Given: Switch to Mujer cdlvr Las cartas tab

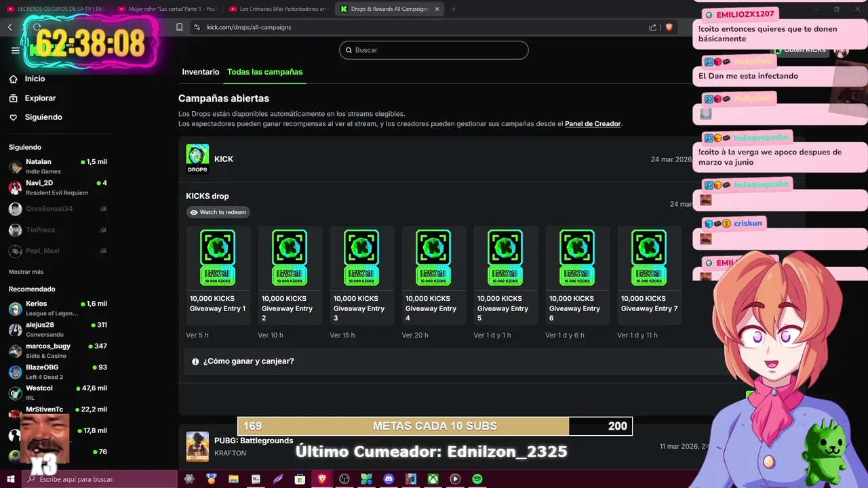Looking at the screenshot, I should [167, 9].
